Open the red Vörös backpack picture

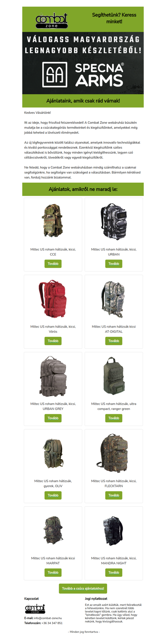pyautogui.click(x=53, y=298)
